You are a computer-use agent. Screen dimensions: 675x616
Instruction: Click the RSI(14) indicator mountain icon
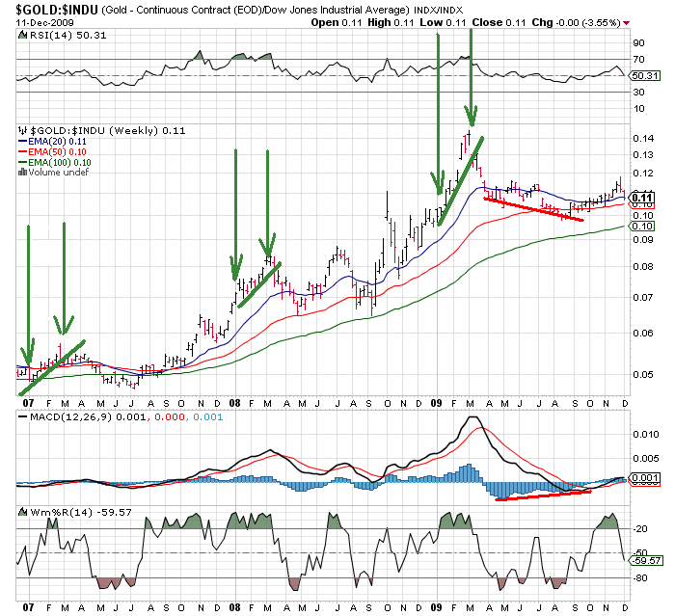tap(23, 36)
